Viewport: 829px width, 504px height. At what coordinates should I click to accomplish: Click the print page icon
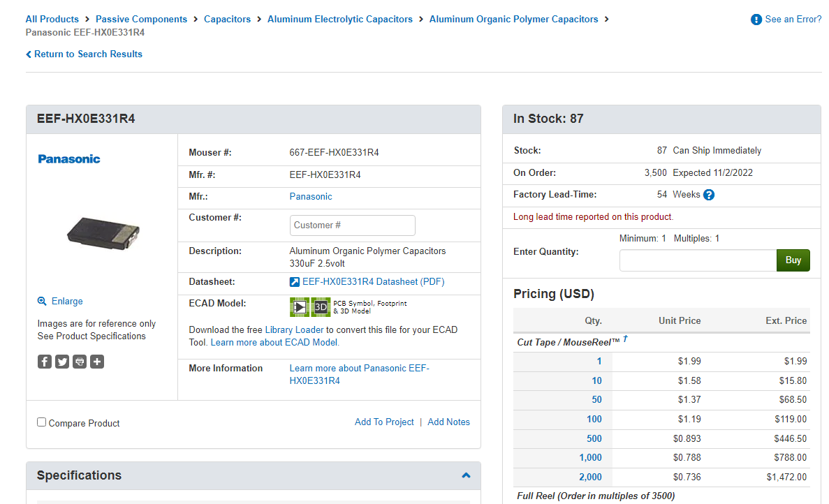(80, 362)
